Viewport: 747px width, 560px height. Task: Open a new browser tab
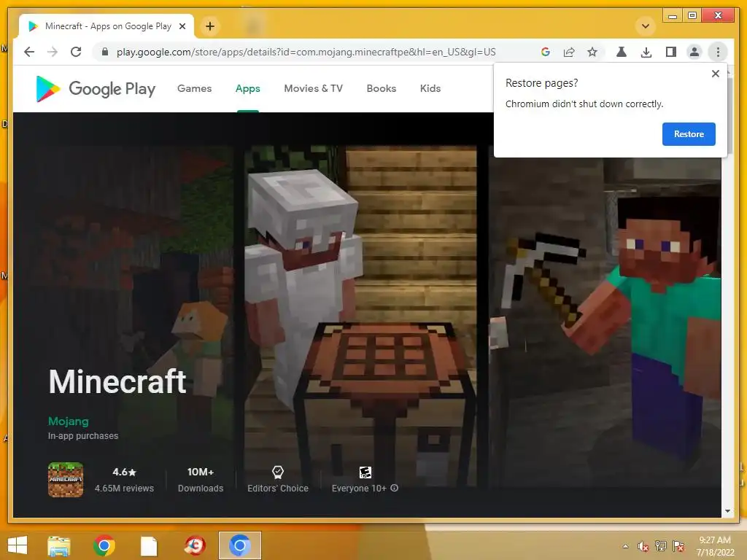click(x=210, y=26)
